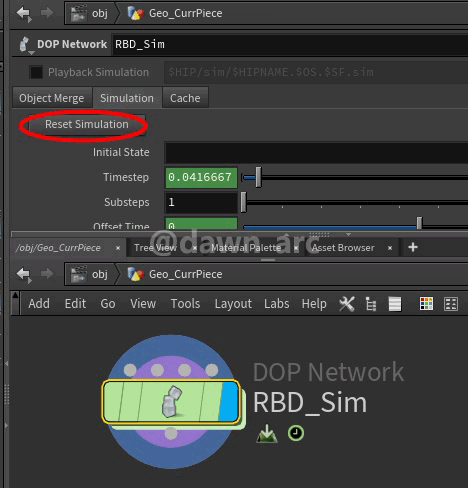This screenshot has height=488, width=468.
Task: Click the Offset Time slider handle
Action: (419, 223)
